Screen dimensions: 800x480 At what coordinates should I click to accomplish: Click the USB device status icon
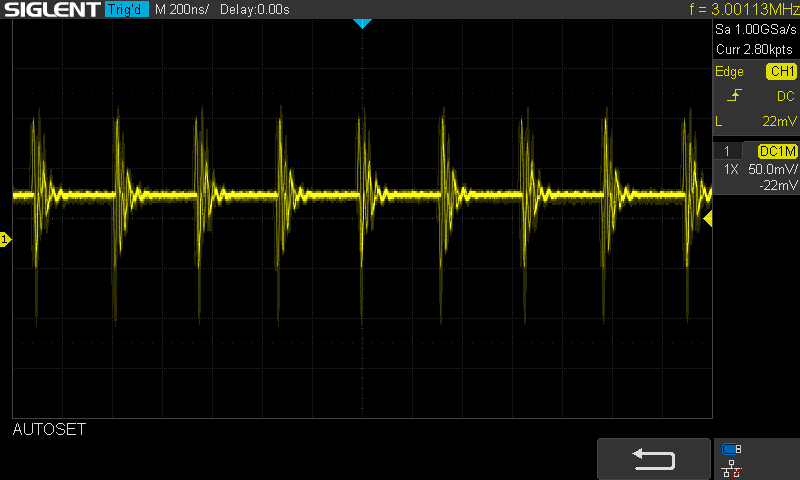point(732,449)
